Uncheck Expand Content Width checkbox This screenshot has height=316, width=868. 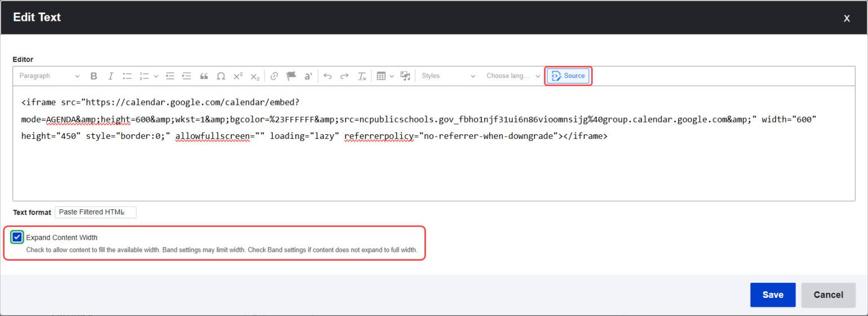[17, 237]
